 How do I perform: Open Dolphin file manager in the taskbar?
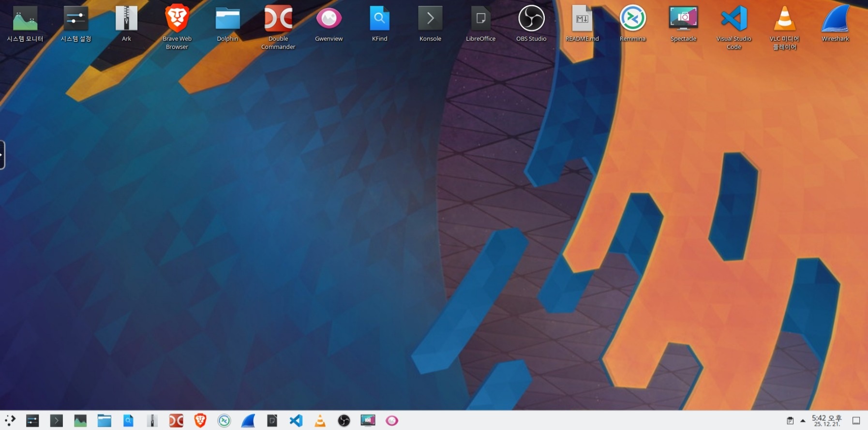pyautogui.click(x=105, y=421)
